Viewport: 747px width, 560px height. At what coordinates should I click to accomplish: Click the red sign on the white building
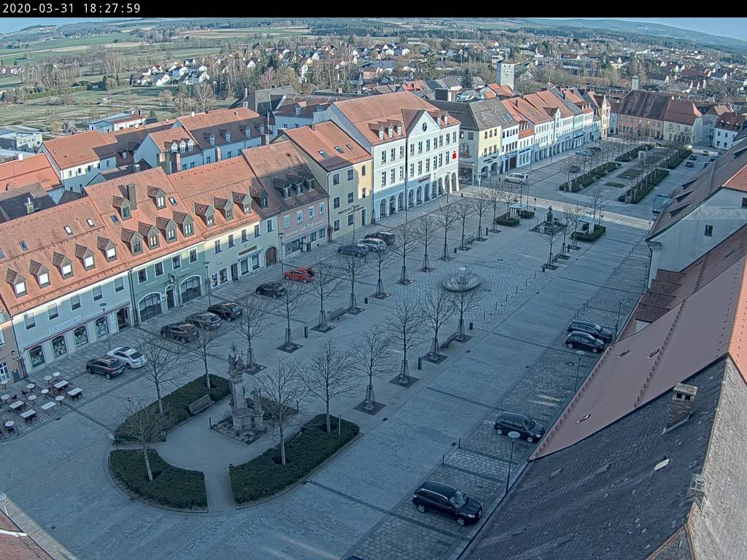pyautogui.click(x=454, y=155)
